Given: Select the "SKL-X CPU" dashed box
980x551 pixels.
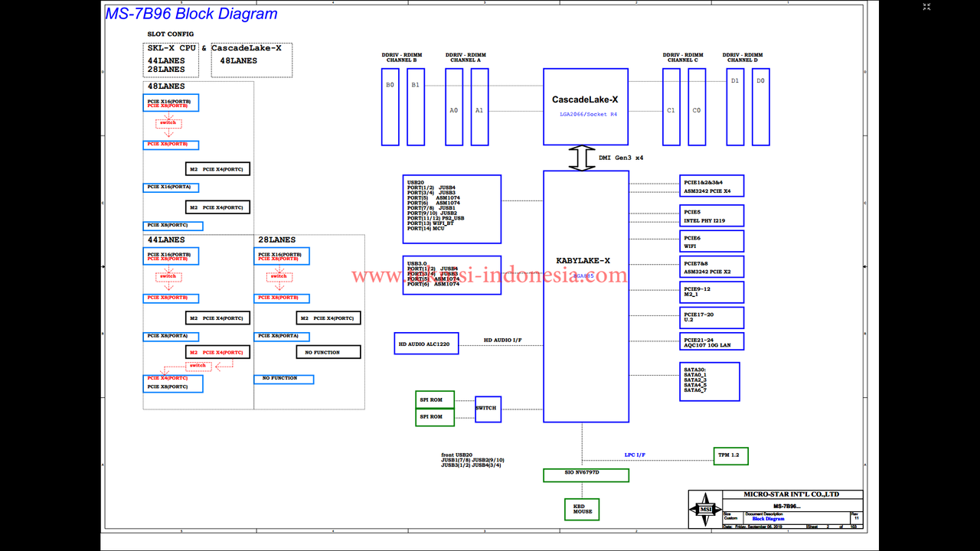Looking at the screenshot, I should tap(171, 60).
